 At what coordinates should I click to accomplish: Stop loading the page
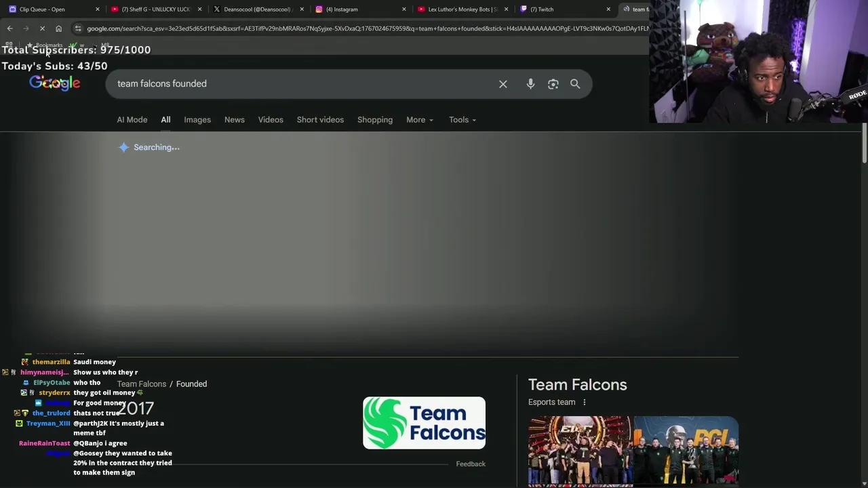[42, 28]
